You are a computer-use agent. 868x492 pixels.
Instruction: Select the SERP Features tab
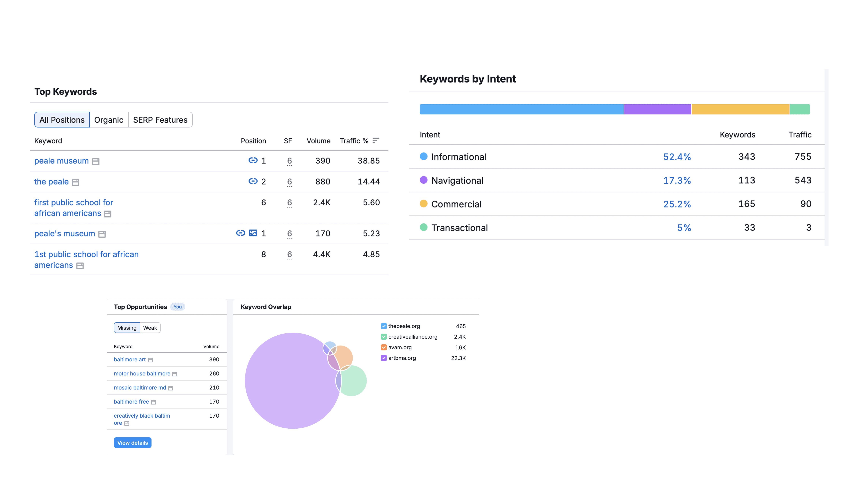click(160, 120)
